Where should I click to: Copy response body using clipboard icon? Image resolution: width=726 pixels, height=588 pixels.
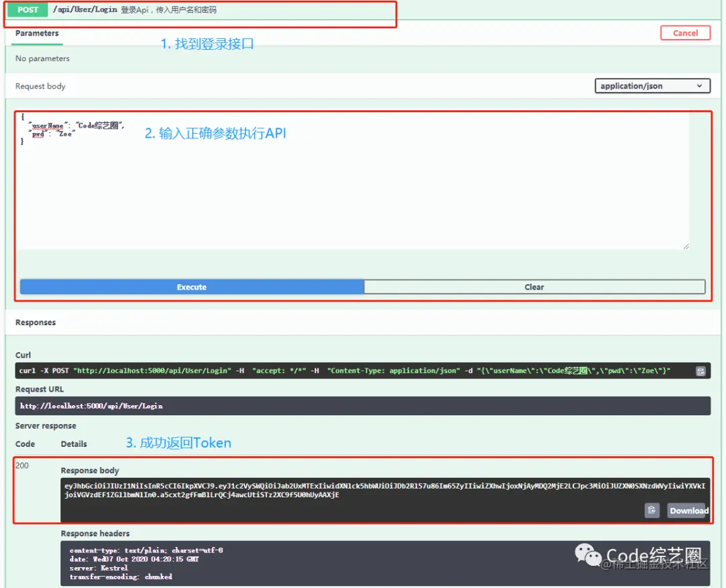pyautogui.click(x=652, y=510)
